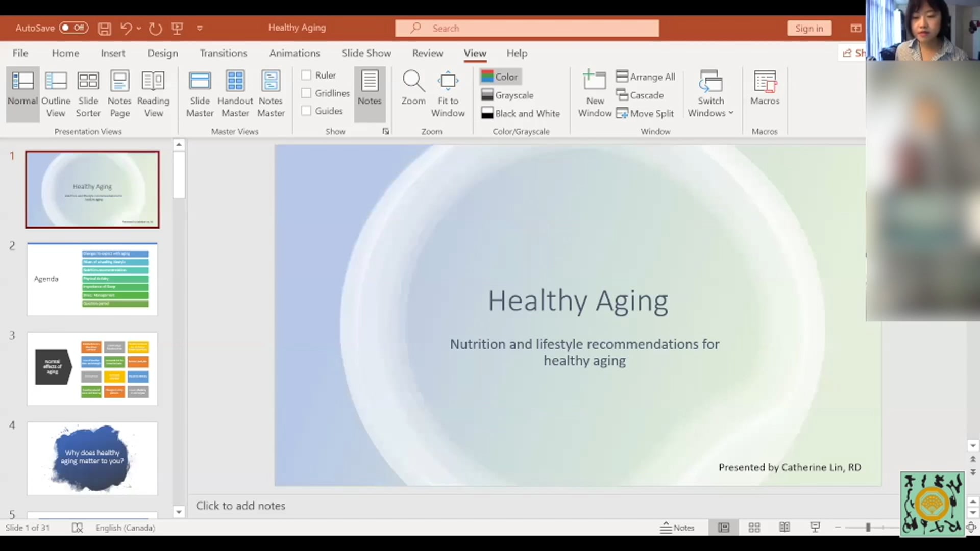Open Handout Master view
980x551 pixels.
coord(235,93)
